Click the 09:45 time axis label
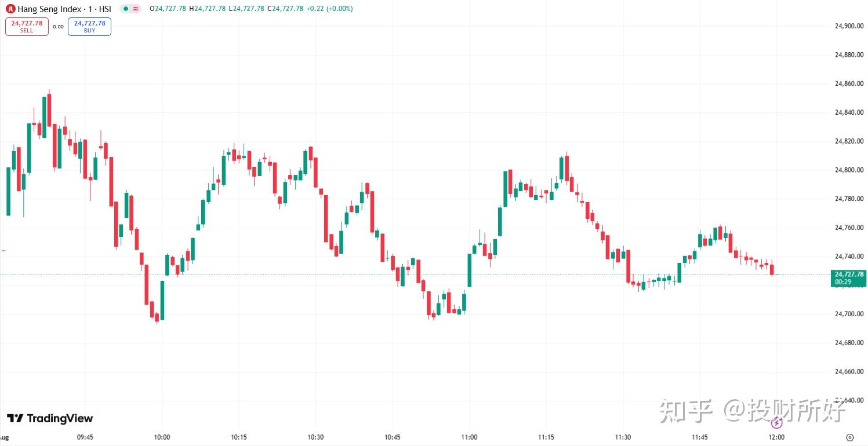This screenshot has height=446, width=868. tap(85, 437)
